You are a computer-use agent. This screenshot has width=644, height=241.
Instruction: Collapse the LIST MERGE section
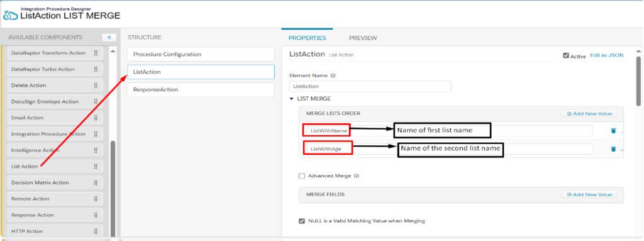pyautogui.click(x=292, y=99)
